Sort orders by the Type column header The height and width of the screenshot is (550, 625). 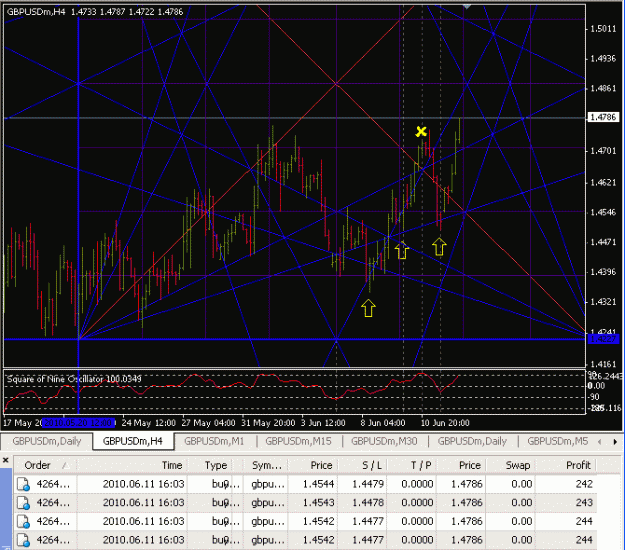[216, 465]
